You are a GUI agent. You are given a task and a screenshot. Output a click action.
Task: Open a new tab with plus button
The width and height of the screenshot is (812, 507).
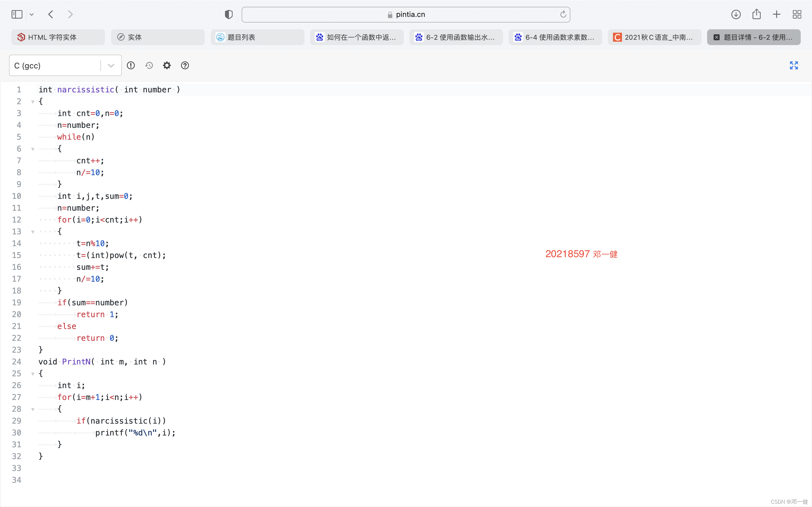pyautogui.click(x=776, y=14)
